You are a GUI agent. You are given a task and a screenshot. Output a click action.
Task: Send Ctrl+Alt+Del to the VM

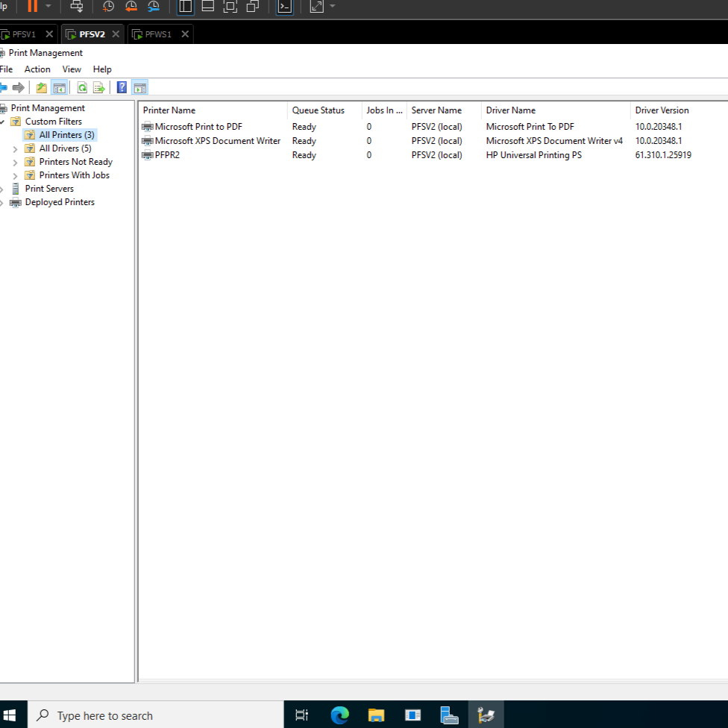77,7
